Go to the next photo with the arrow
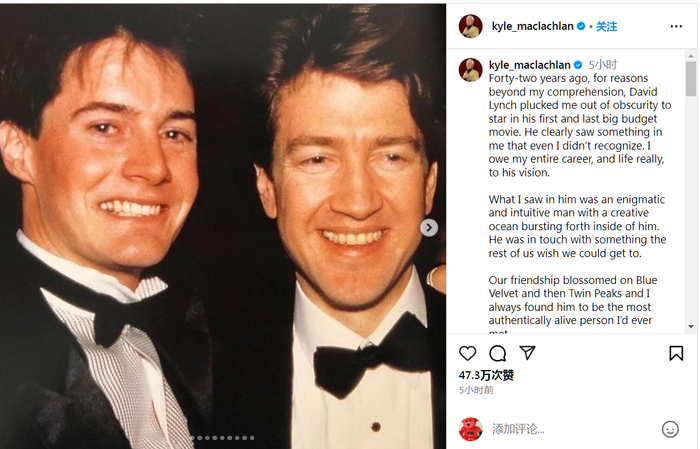 click(429, 227)
